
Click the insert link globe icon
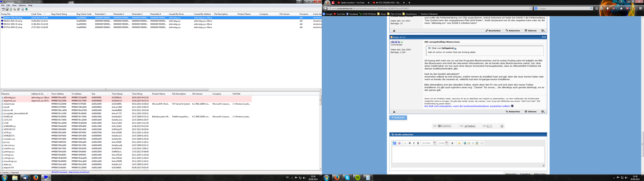(x=465, y=143)
